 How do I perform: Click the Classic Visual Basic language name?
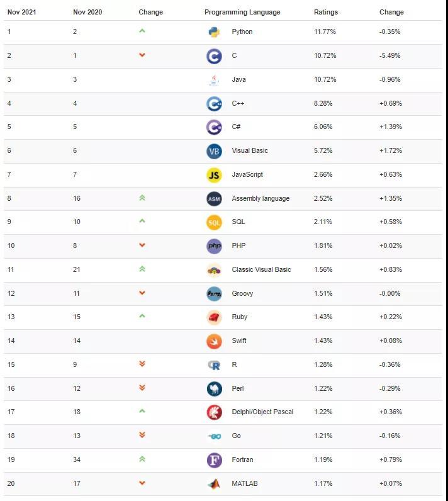(x=261, y=270)
